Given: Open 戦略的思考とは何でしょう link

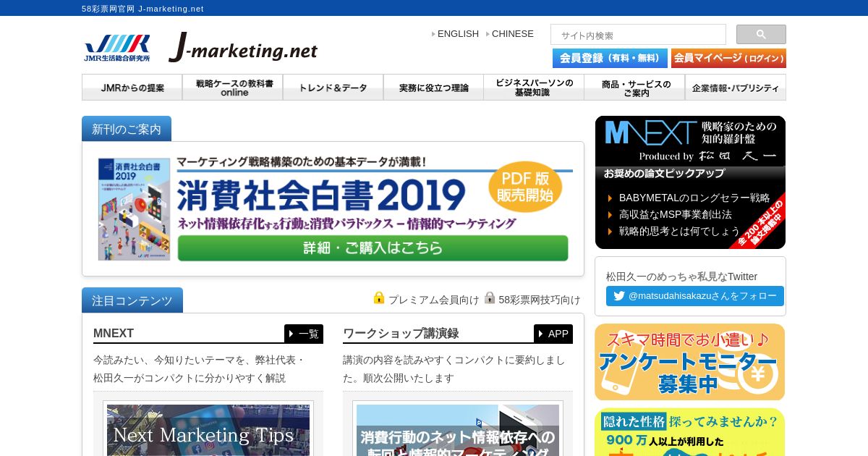Looking at the screenshot, I should 680,231.
